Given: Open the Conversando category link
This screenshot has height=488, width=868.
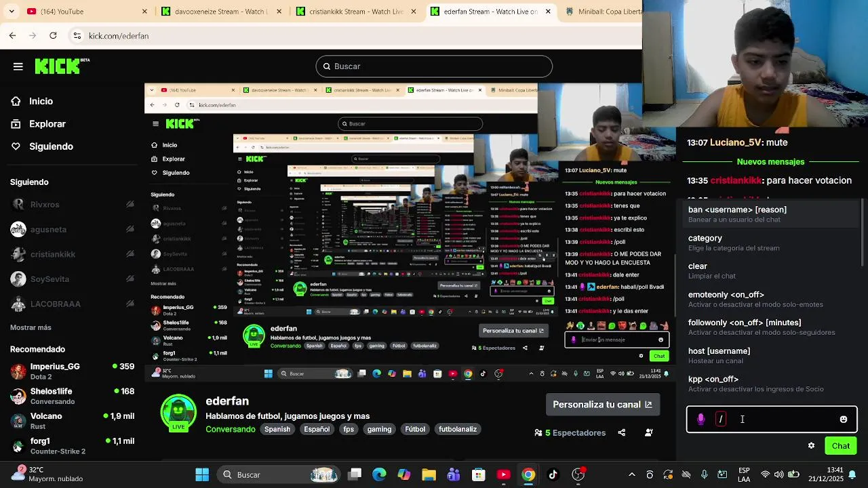Looking at the screenshot, I should [x=231, y=429].
